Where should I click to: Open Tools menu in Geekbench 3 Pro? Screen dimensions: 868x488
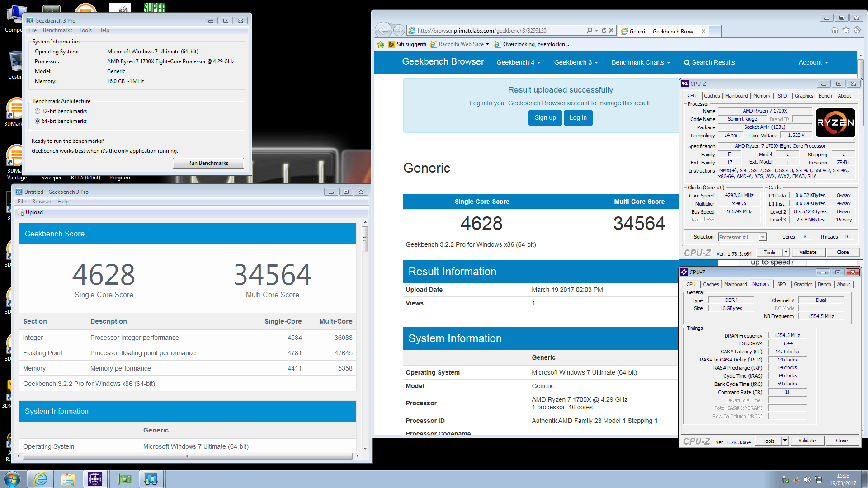tap(85, 30)
